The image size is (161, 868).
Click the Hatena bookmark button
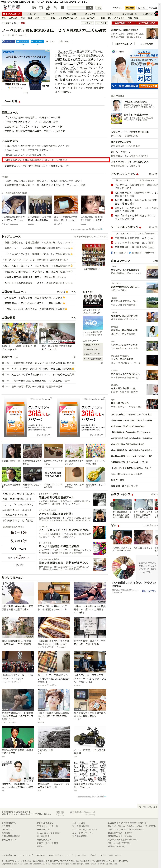[x=37, y=41]
